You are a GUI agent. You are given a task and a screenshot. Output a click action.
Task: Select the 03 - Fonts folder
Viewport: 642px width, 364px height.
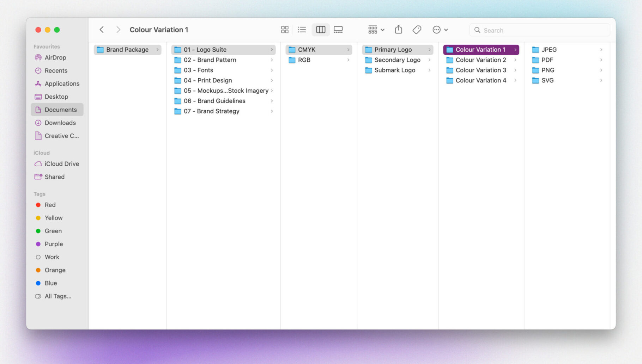224,70
